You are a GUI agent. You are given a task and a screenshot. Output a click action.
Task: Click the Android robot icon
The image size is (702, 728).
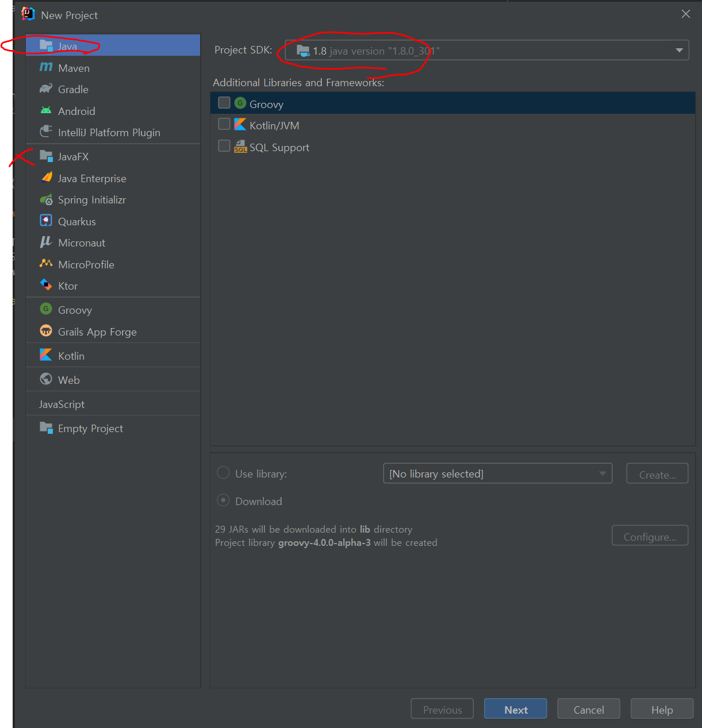pos(46,110)
